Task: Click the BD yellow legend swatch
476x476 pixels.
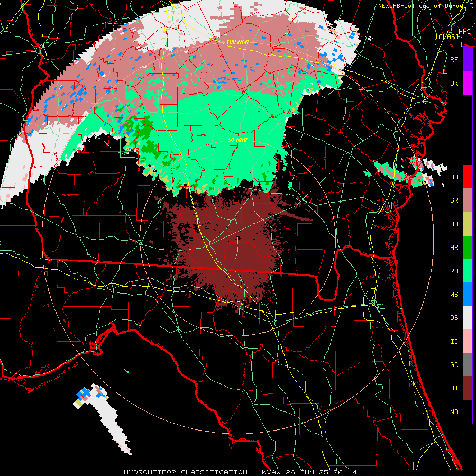Action: pos(467,224)
